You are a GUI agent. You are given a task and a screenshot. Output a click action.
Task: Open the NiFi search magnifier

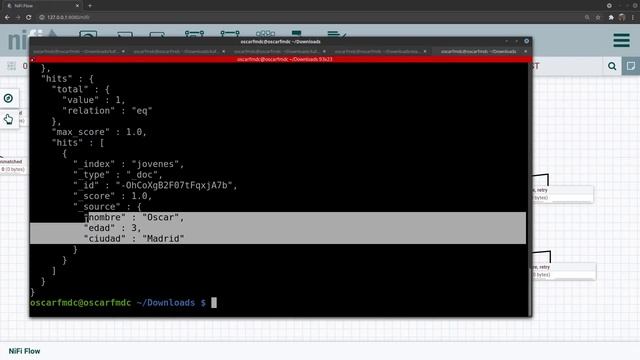tap(612, 66)
